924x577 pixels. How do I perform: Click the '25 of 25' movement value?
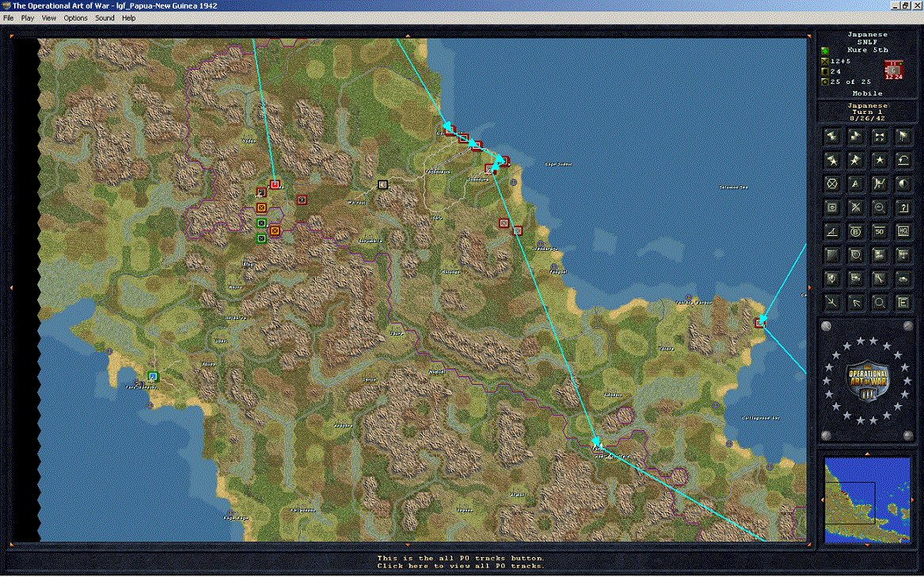point(850,82)
